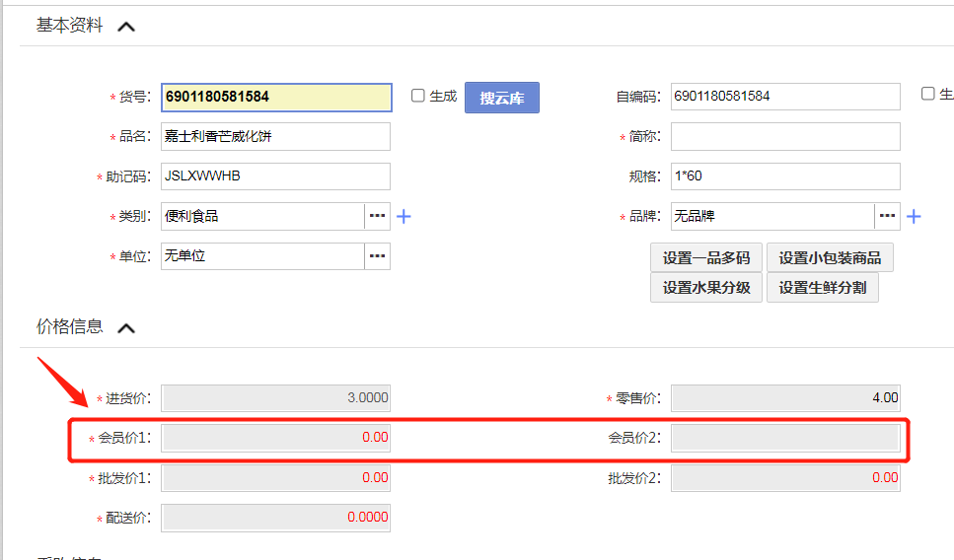
Task: Tick the checkbox beside 自编码 field
Action: coord(927,94)
